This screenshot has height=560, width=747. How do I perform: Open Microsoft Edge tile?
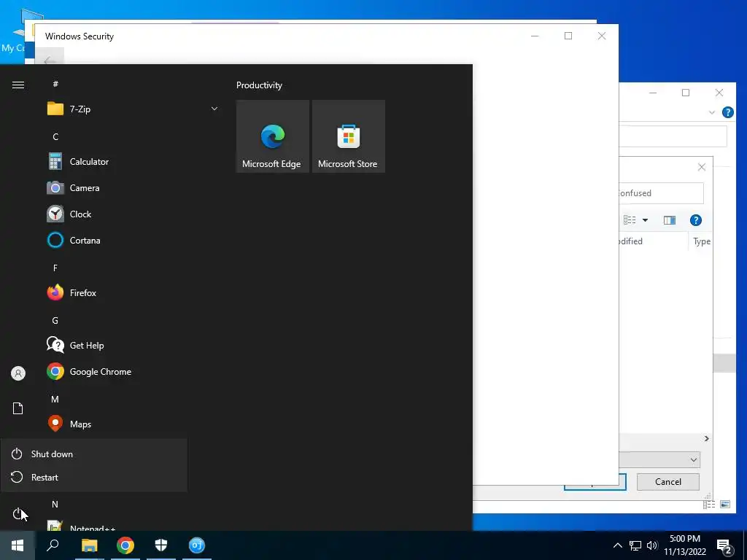(x=273, y=136)
